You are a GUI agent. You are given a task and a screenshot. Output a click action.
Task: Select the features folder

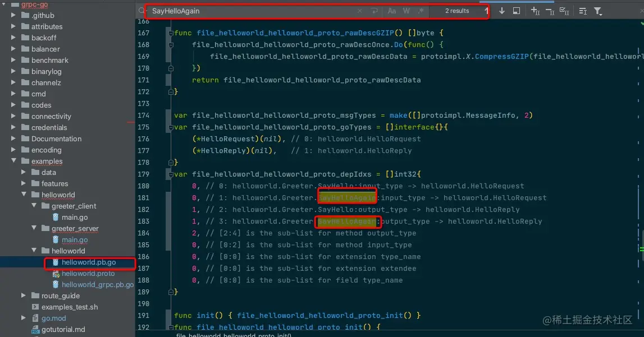[x=54, y=184]
